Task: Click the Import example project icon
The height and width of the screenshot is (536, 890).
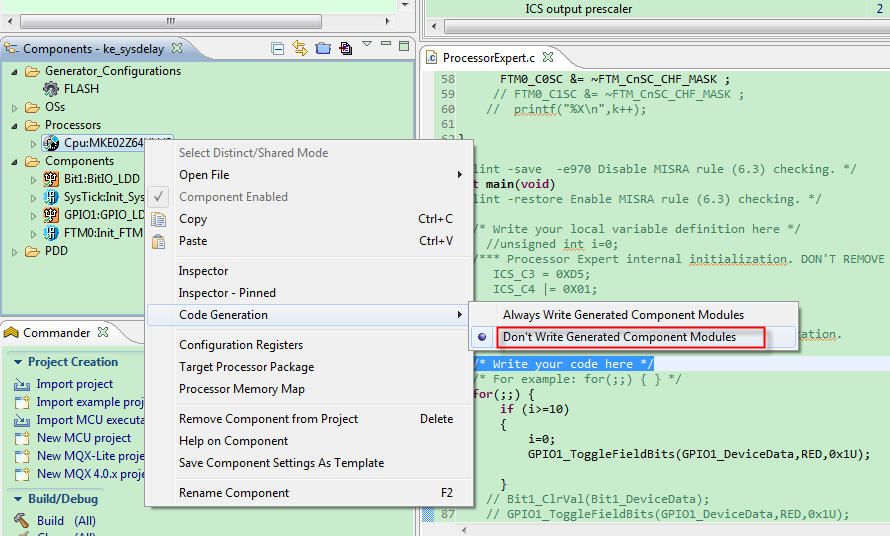Action: click(x=22, y=403)
